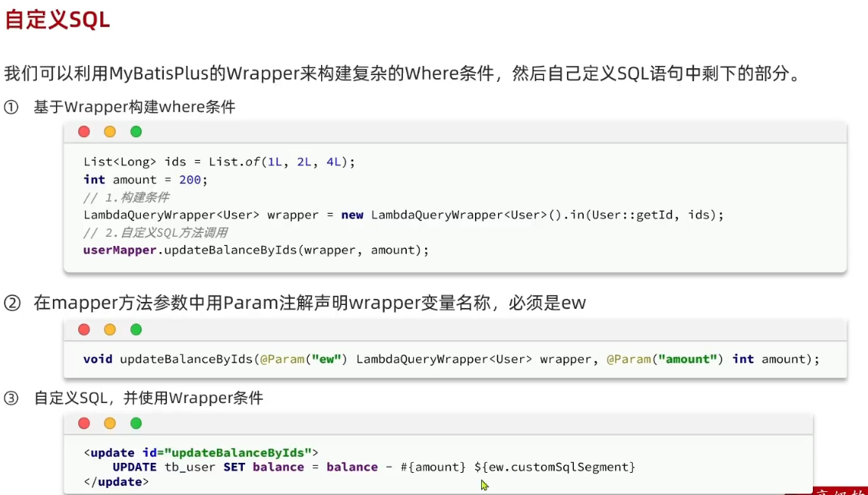Click the yellow dot in the second code window
Screen dimensions: 868x495
click(110, 329)
